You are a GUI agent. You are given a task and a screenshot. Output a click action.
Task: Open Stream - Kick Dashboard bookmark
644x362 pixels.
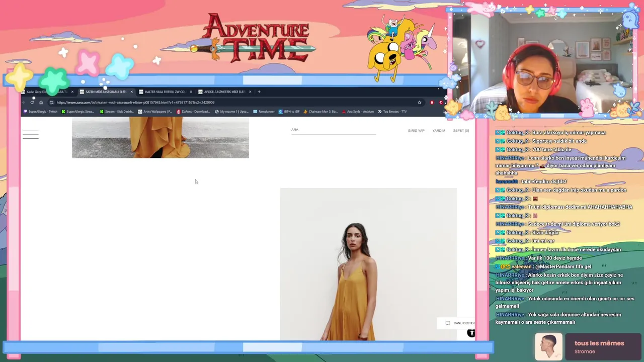point(117,112)
